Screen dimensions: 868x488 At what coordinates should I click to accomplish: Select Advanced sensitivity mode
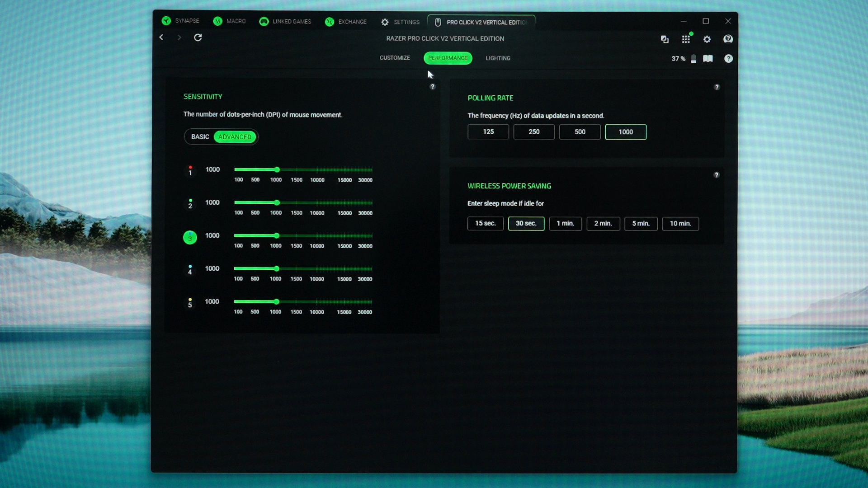coord(235,137)
